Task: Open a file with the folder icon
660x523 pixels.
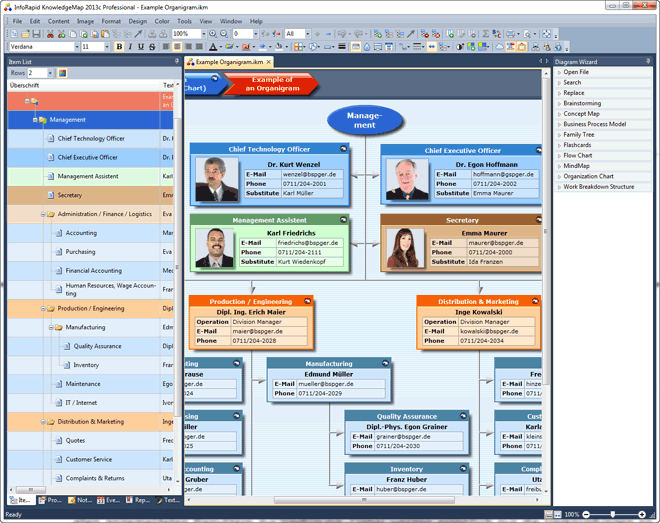Action: (x=25, y=34)
